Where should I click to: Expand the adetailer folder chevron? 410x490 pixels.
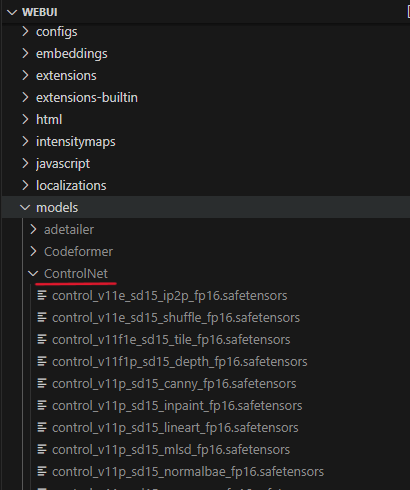[x=33, y=229]
